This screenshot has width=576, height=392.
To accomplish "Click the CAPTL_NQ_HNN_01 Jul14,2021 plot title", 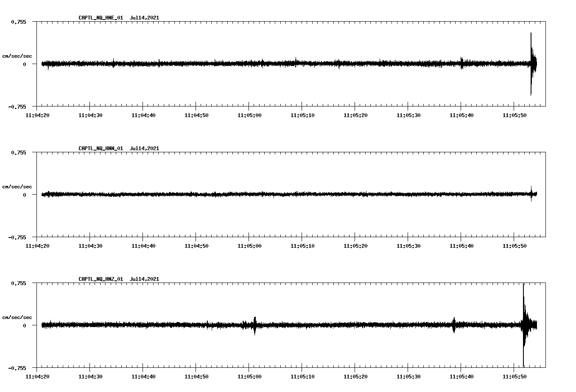I will 119,148.
